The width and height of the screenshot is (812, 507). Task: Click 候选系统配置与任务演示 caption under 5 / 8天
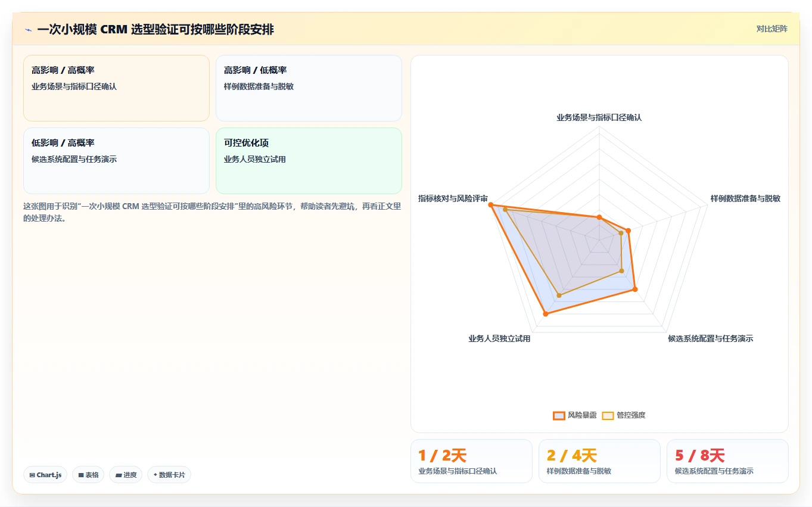tap(714, 471)
